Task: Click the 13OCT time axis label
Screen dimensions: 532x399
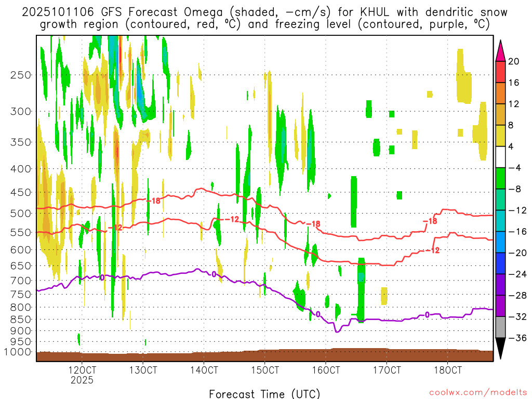Action: pyautogui.click(x=143, y=370)
